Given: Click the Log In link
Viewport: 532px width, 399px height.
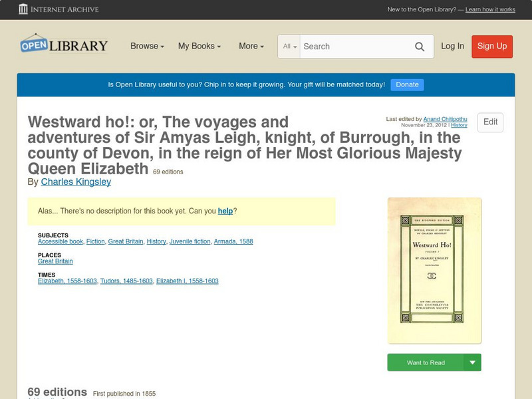Looking at the screenshot, I should coord(452,46).
